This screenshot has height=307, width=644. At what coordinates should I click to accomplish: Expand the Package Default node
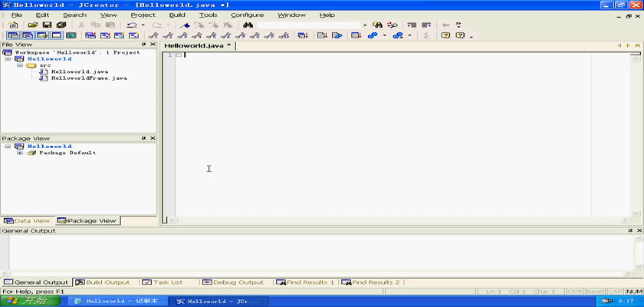tap(20, 153)
